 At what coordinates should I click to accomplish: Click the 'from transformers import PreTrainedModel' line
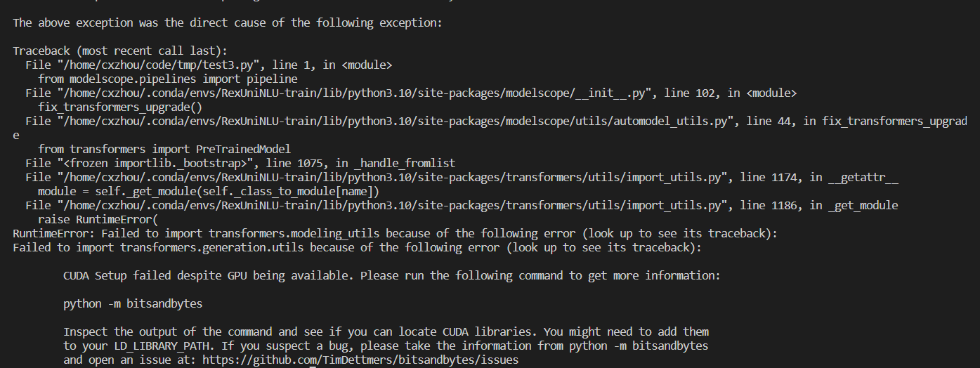tap(164, 149)
